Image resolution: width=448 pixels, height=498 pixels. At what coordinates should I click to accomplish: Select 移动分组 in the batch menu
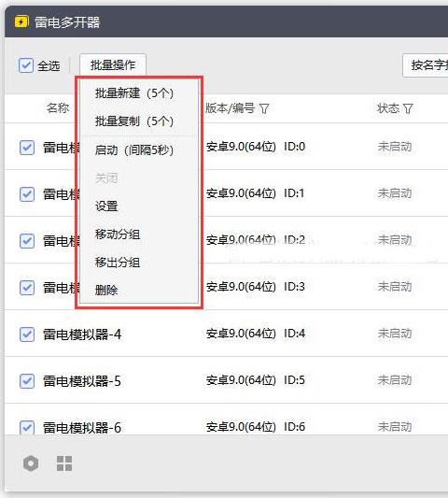(118, 235)
